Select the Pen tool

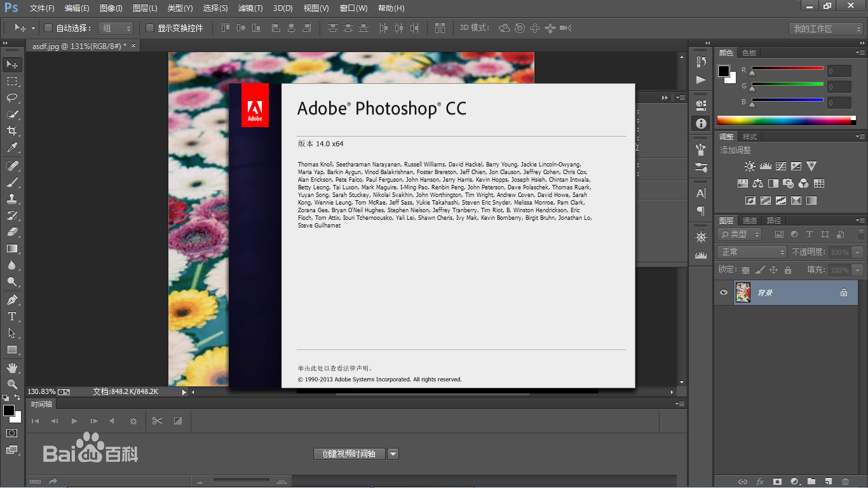pyautogui.click(x=12, y=299)
